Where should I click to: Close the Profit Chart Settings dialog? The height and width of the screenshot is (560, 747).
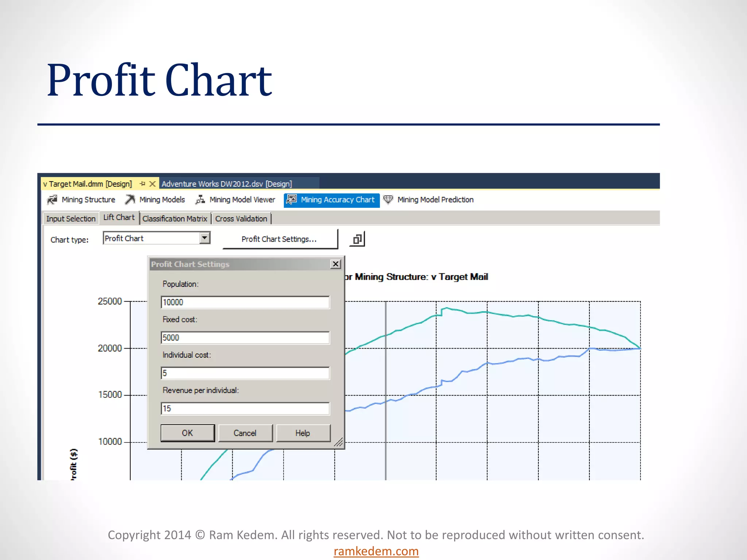[x=335, y=264]
